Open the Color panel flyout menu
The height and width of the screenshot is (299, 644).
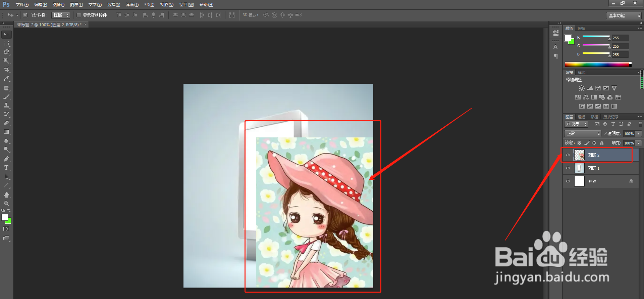pos(640,28)
